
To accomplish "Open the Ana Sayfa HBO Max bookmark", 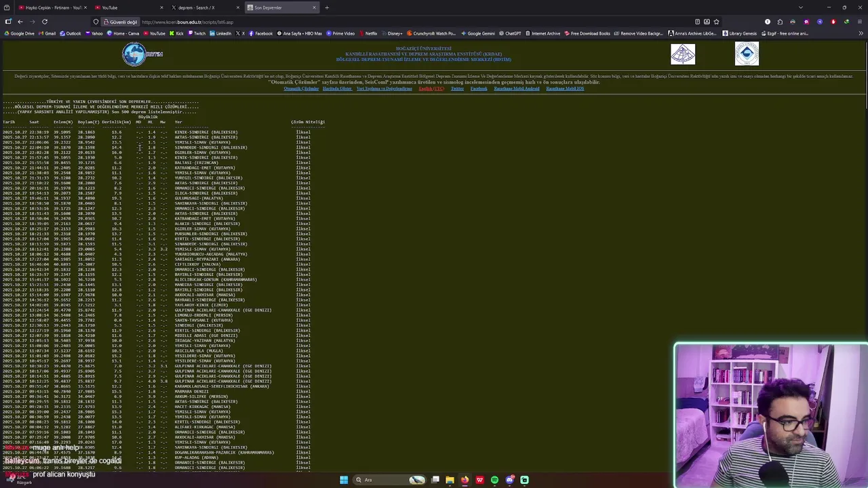I will (x=299, y=33).
